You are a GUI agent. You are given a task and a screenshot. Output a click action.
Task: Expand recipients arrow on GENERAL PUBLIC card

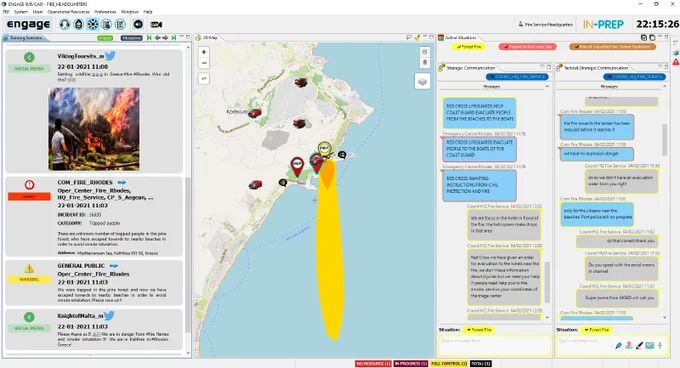pos(114,266)
